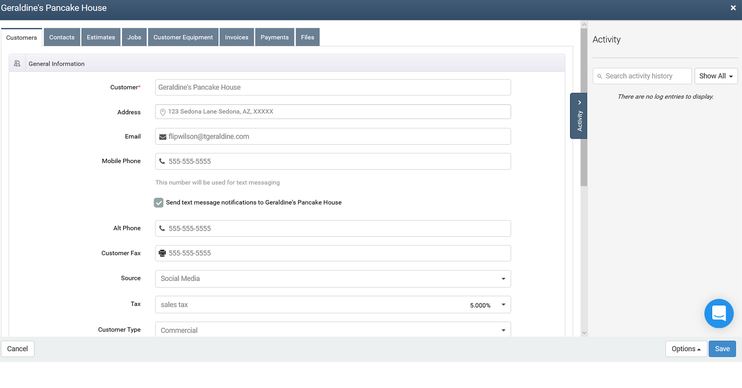The width and height of the screenshot is (742, 388).
Task: Switch to the Jobs tab
Action: [x=134, y=37]
